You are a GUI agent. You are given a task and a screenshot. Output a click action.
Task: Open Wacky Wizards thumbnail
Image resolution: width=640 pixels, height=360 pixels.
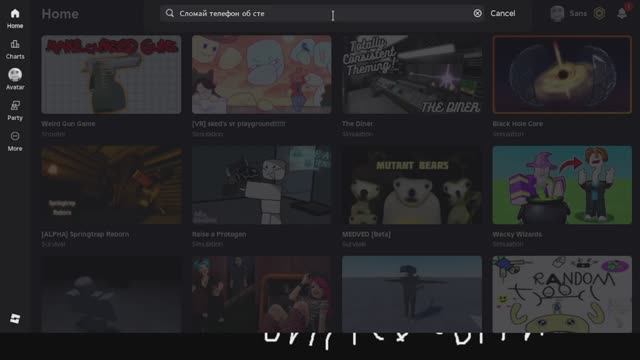[x=562, y=185]
